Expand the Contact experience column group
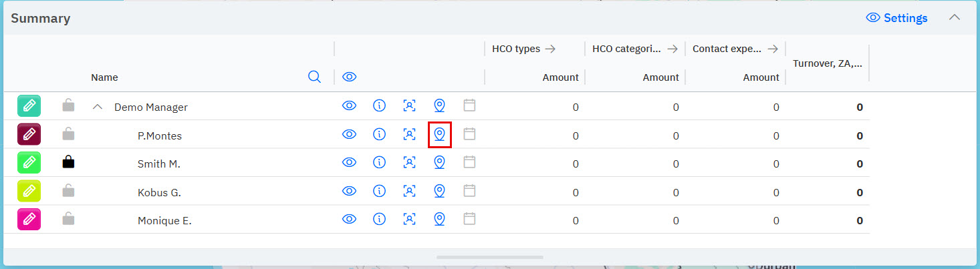 click(x=772, y=49)
